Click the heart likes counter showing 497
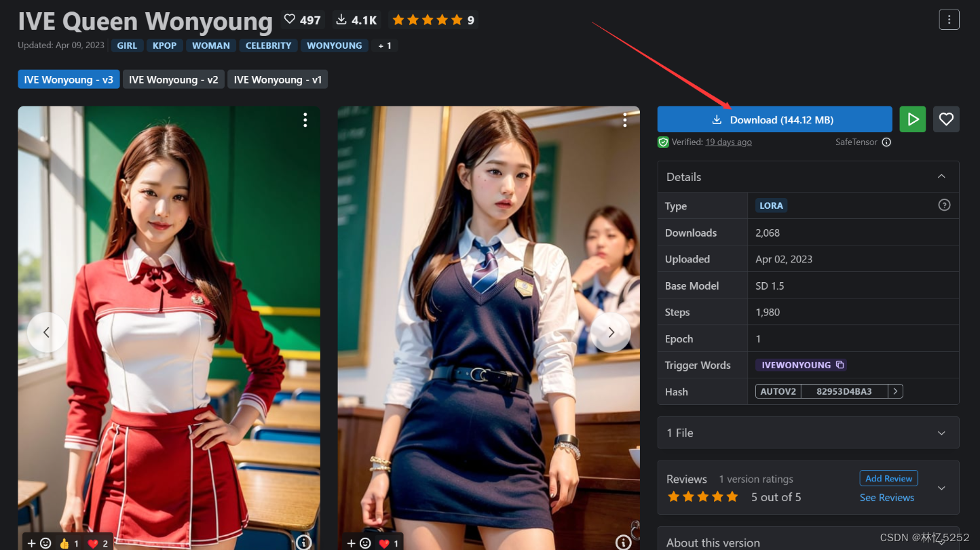The height and width of the screenshot is (550, 980). [302, 20]
